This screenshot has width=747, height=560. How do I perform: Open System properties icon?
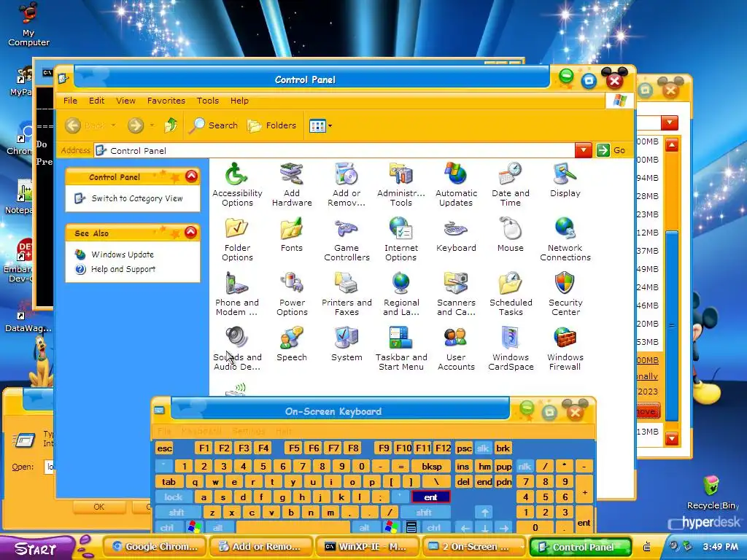coord(347,344)
